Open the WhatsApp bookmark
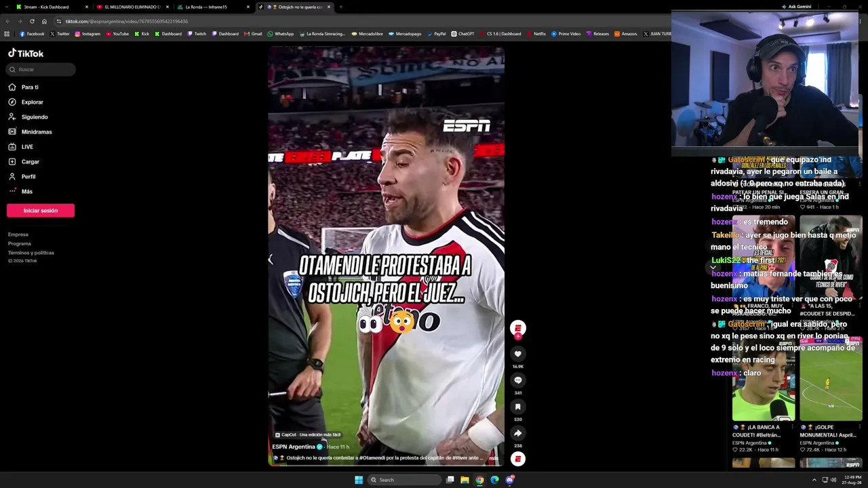The height and width of the screenshot is (488, 868). (x=281, y=34)
